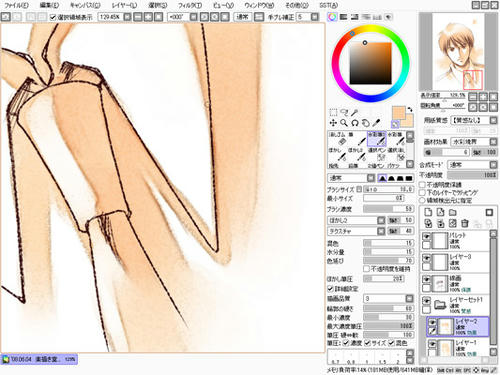This screenshot has width=500, height=375.
Task: Choose the 選択消し selection eraser
Action: [x=396, y=154]
